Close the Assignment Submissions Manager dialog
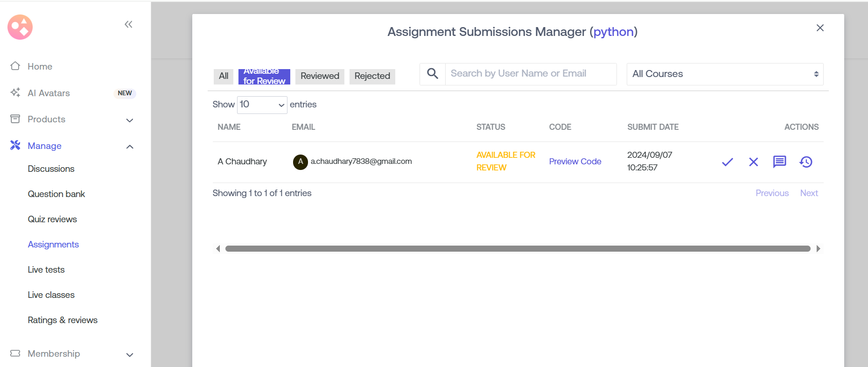868x367 pixels. (x=820, y=28)
